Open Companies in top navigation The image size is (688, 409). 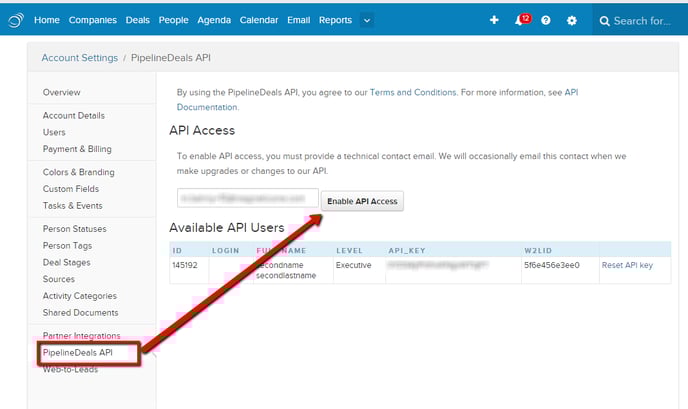pos(93,20)
